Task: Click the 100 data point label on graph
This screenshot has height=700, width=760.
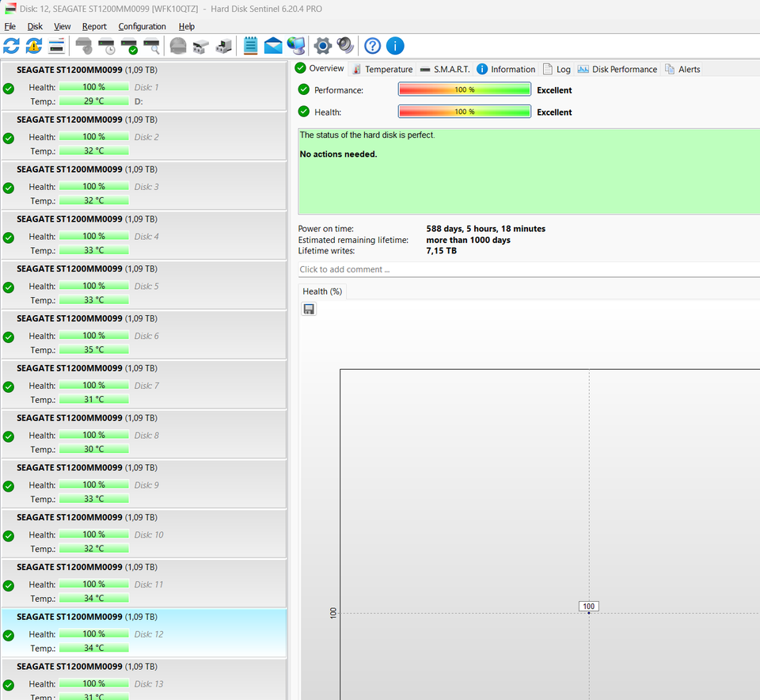Action: [589, 606]
